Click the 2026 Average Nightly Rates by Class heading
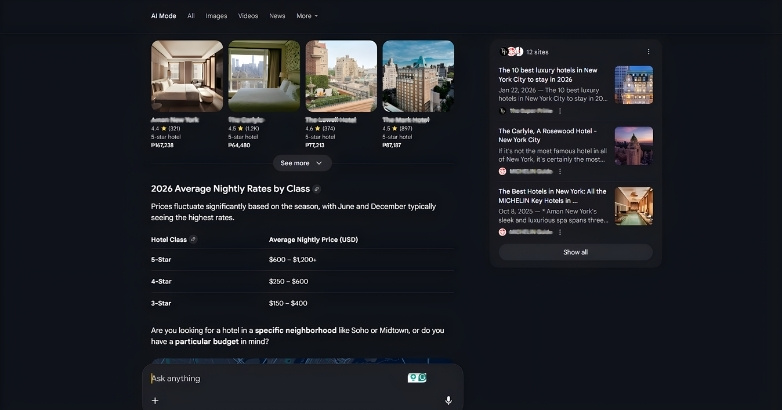Viewport: 782px width, 410px height. pyautogui.click(x=230, y=189)
